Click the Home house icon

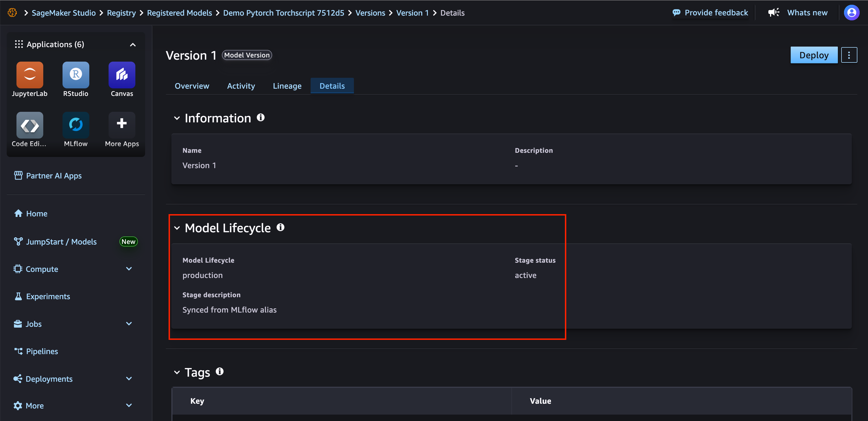tap(18, 213)
